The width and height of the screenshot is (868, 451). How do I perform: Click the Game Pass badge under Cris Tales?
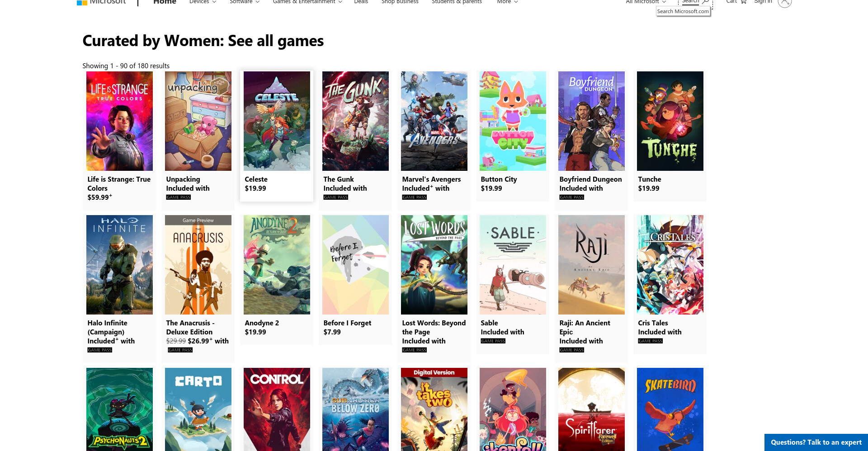coord(651,341)
